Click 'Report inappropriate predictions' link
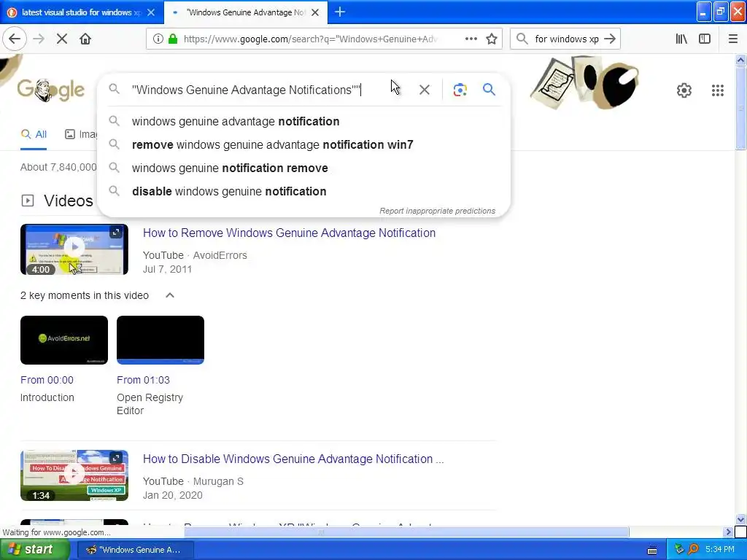The image size is (747, 560). [438, 211]
